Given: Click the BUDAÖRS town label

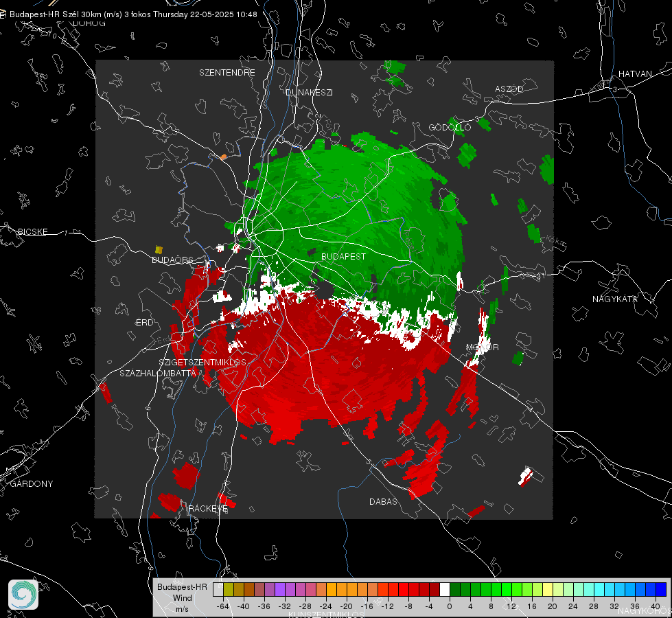Looking at the screenshot, I should pyautogui.click(x=173, y=260).
